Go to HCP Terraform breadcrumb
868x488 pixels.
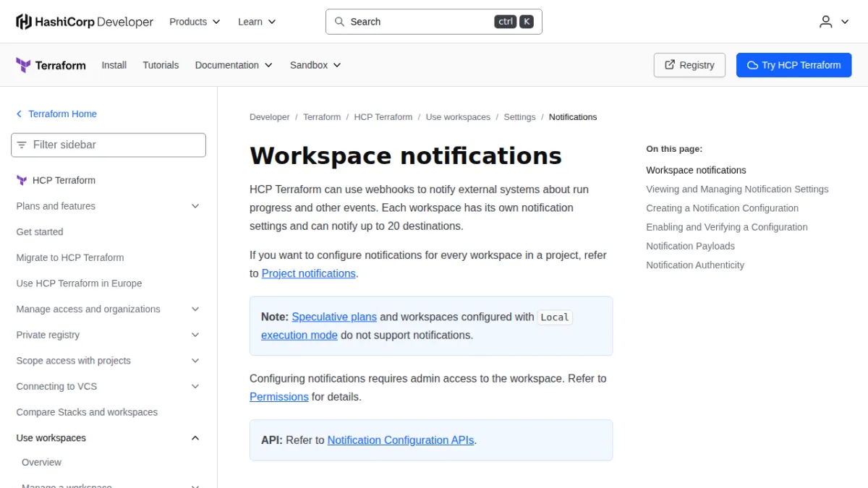383,117
